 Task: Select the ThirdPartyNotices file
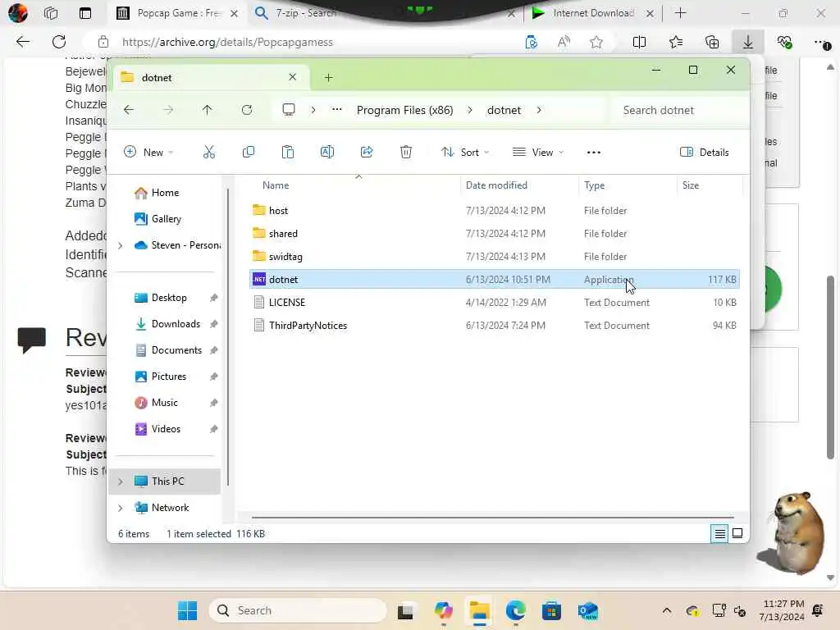[494, 325]
